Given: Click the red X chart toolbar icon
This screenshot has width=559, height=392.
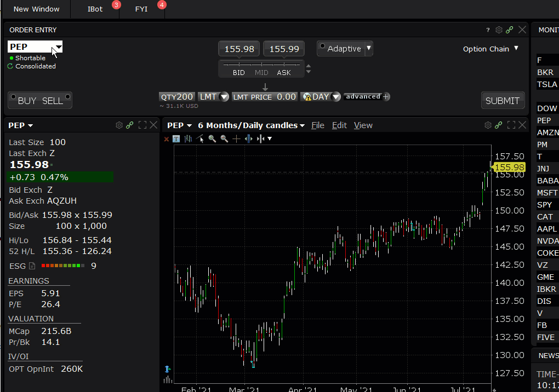Looking at the screenshot, I should pos(166,139).
